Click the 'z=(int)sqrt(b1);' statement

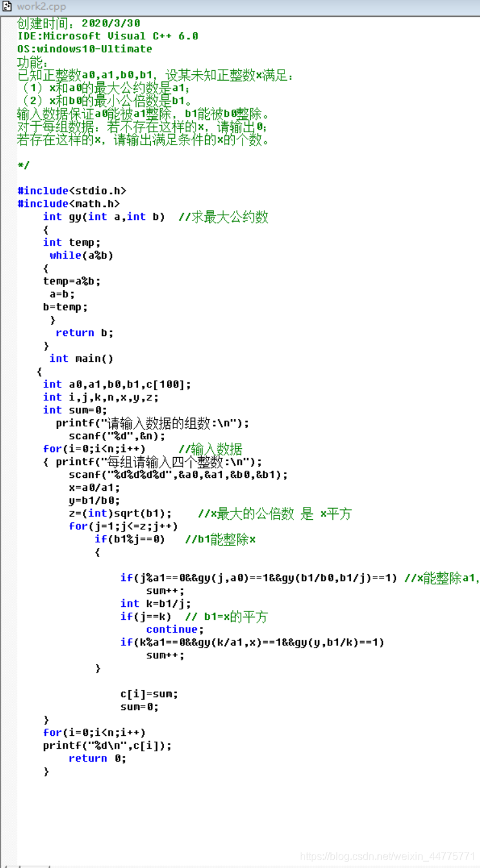(x=120, y=513)
